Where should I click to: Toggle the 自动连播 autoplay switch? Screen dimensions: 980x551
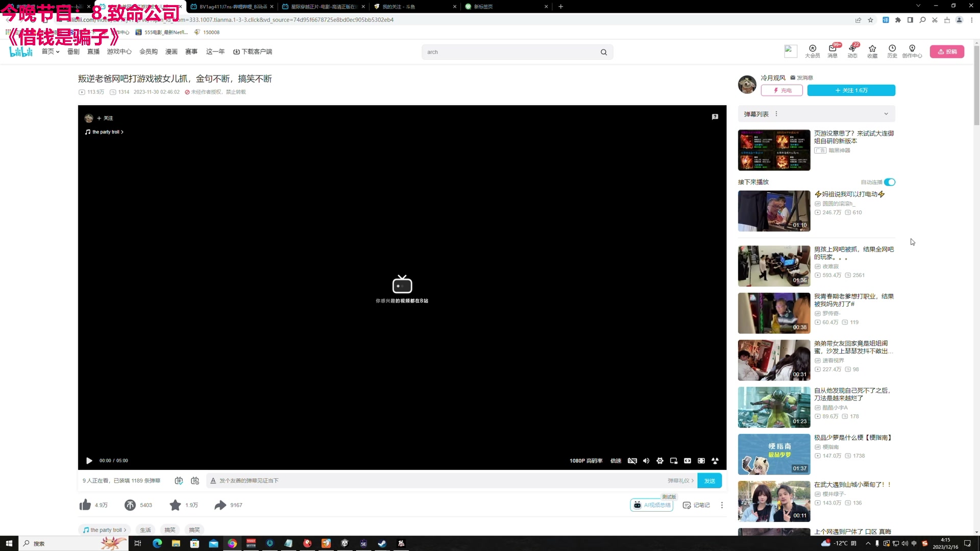click(890, 182)
